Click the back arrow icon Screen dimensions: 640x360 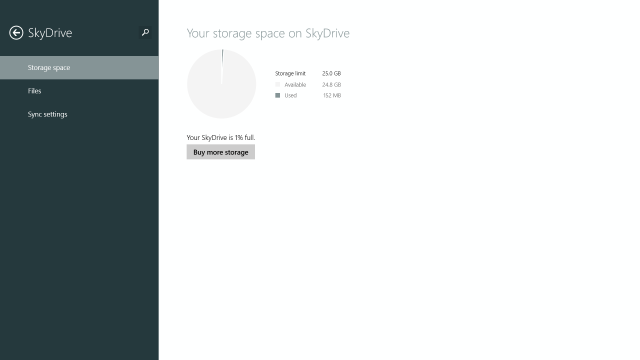click(x=16, y=33)
